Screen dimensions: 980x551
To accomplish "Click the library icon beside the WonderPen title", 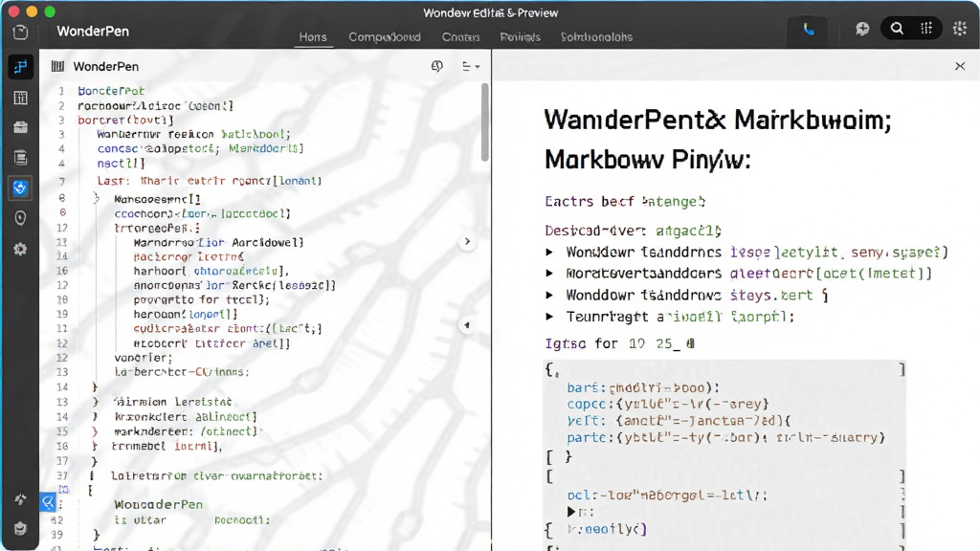I will 58,66.
